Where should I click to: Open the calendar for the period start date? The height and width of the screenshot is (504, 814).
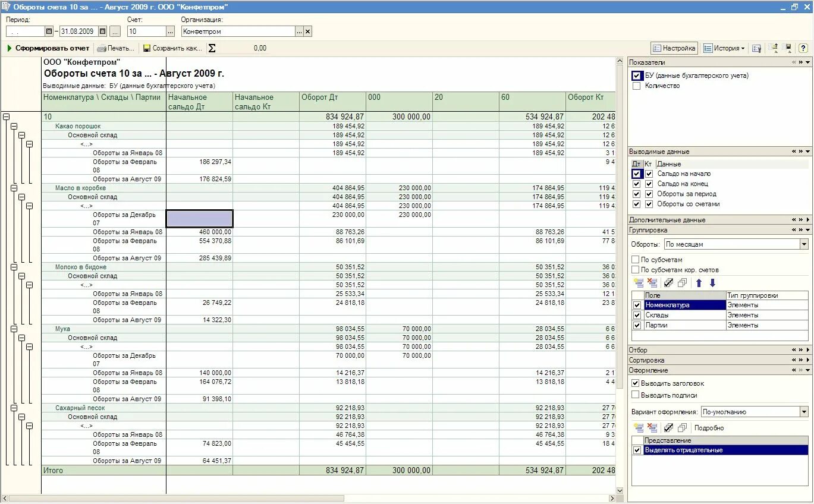click(49, 31)
